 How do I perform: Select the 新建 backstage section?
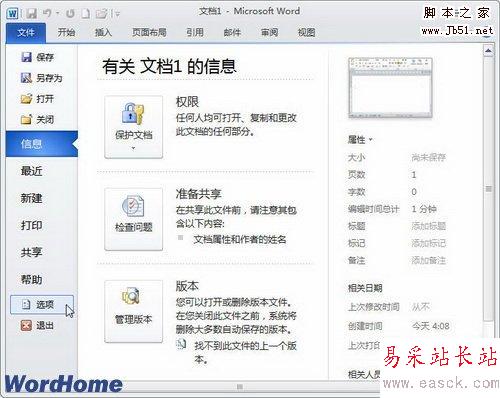32,198
